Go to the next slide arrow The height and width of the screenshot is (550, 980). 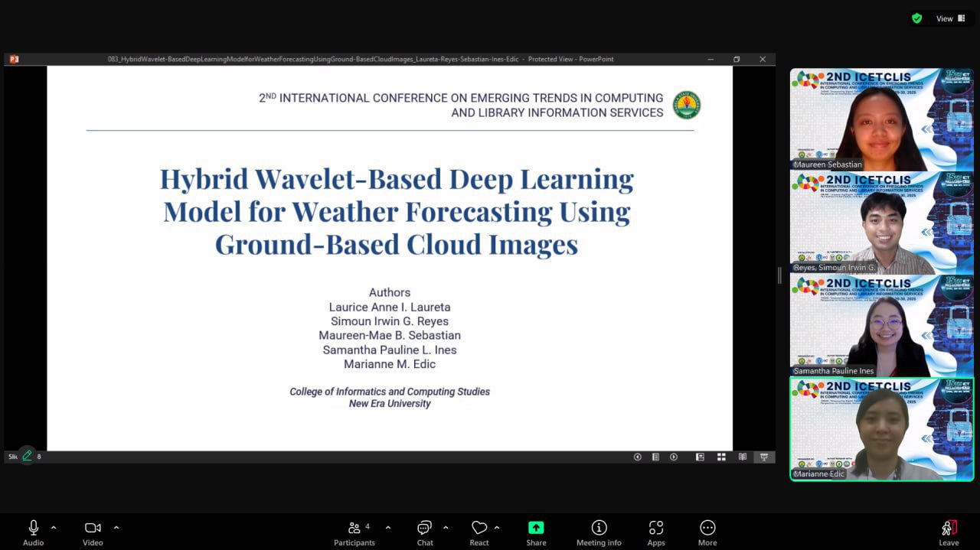coord(674,457)
